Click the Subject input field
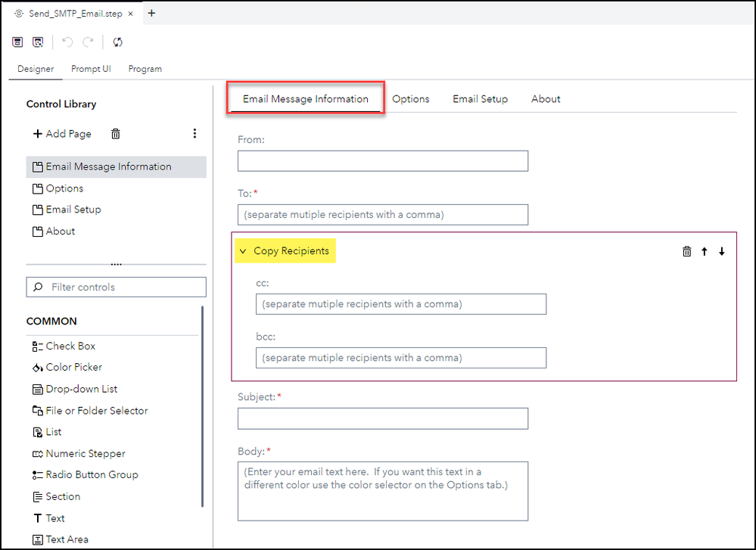 point(383,419)
